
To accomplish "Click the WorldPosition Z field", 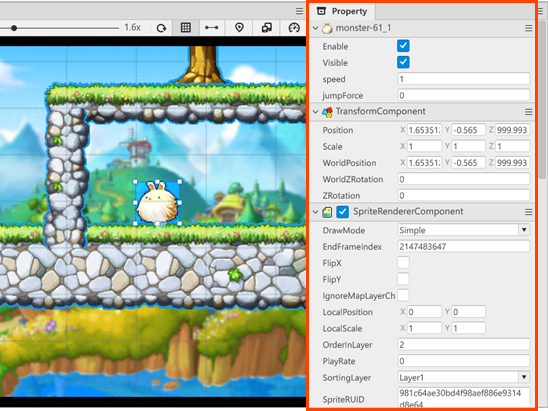I will point(513,163).
